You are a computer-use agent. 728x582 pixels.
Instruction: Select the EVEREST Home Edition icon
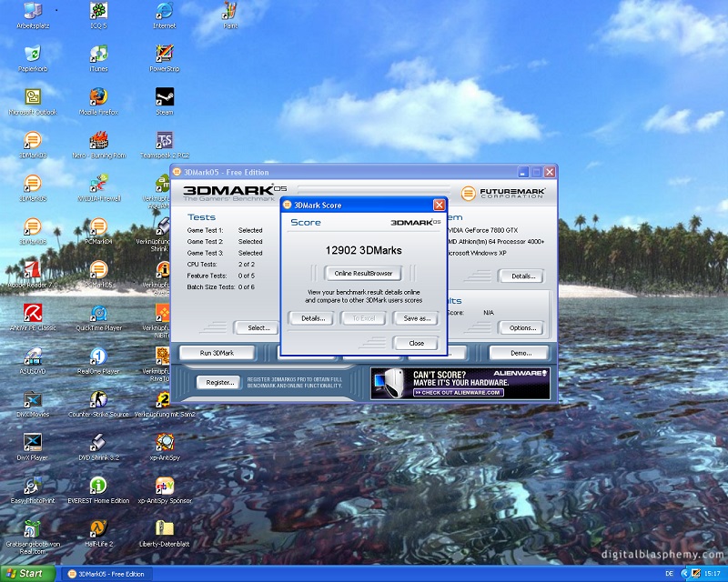(98, 490)
